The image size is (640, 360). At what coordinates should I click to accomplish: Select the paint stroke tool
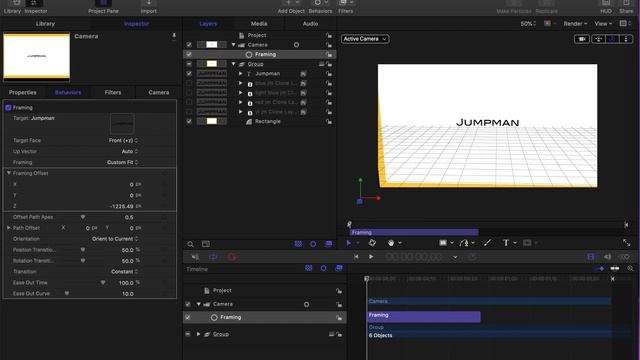coord(487,243)
